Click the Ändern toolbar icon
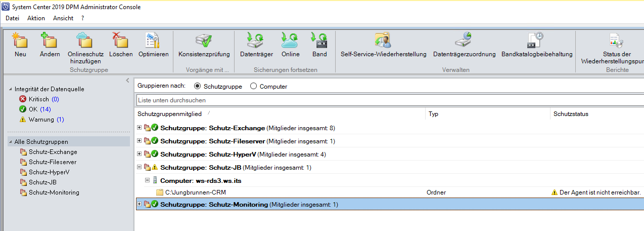This screenshot has width=644, height=231. 50,41
